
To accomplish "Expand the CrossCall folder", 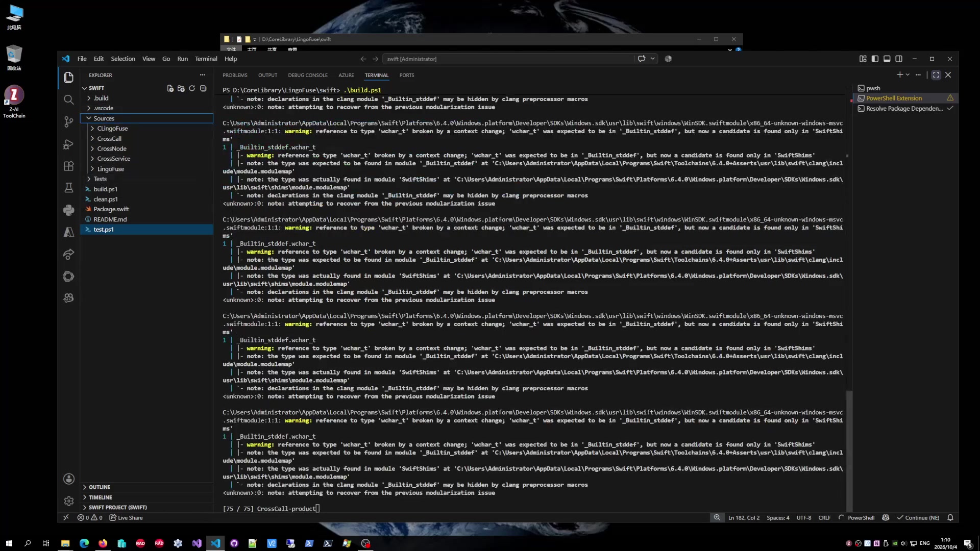I will click(x=146, y=139).
